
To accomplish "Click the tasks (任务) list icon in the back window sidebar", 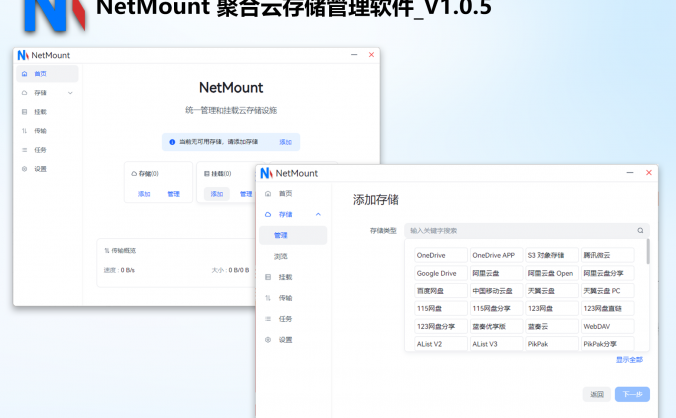I will point(25,150).
